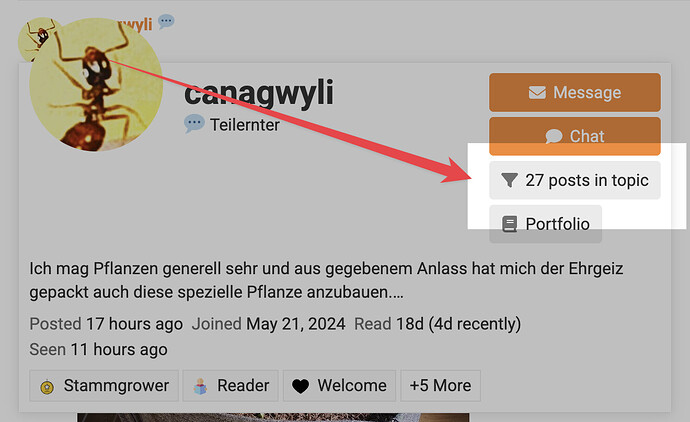Click the status bubble icon above the card
Screen dimensions: 690x422
pos(166,21)
